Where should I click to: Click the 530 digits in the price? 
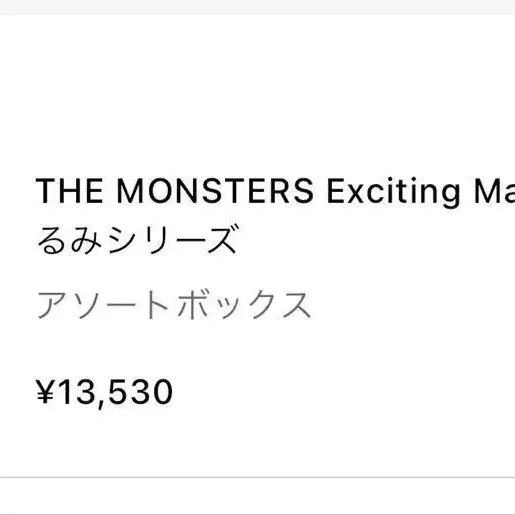[141, 392]
